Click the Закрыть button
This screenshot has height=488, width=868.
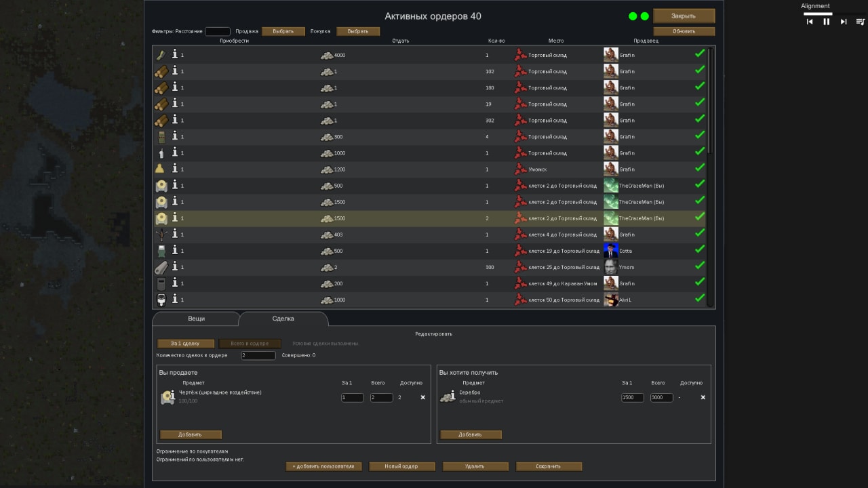click(684, 16)
